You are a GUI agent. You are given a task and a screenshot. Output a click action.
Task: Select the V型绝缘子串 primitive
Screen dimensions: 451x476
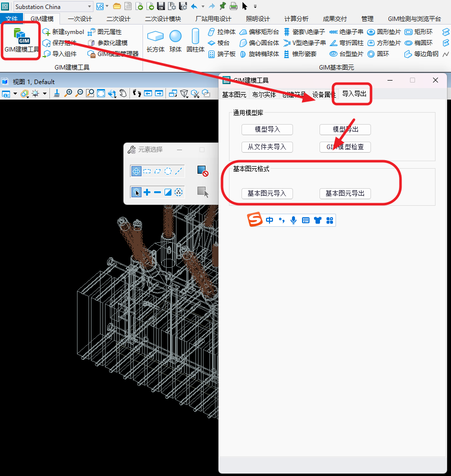304,43
